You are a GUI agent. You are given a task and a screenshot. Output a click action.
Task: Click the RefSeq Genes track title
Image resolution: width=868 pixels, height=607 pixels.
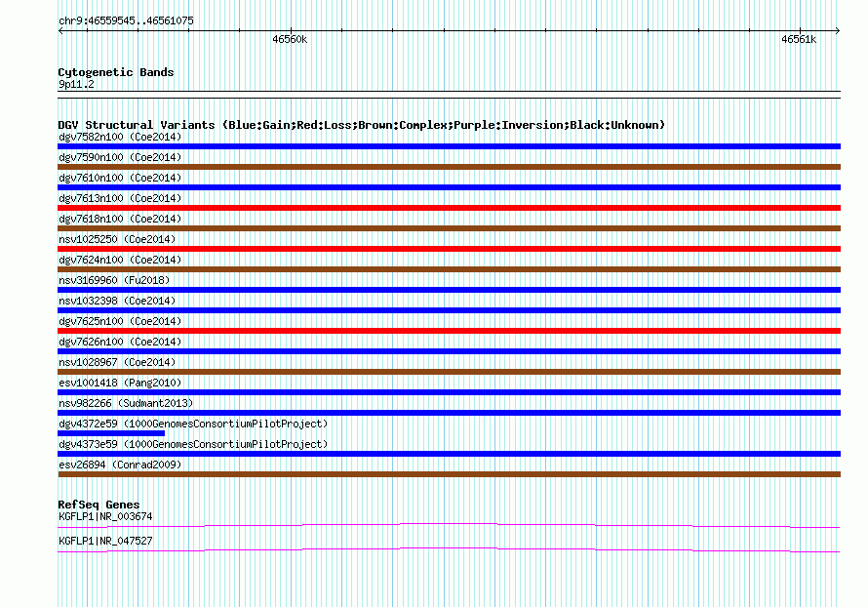(x=99, y=505)
